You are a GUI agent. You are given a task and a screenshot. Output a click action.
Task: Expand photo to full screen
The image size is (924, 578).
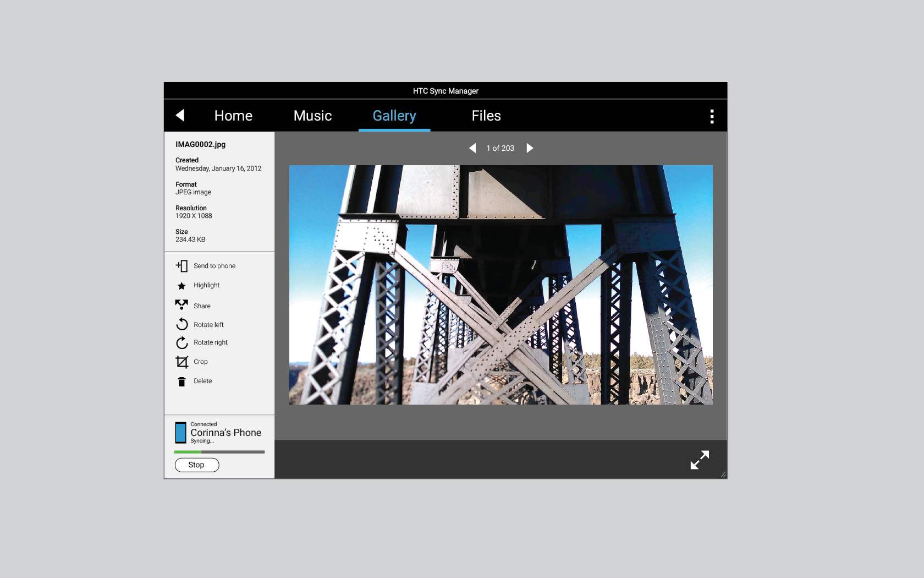(700, 460)
